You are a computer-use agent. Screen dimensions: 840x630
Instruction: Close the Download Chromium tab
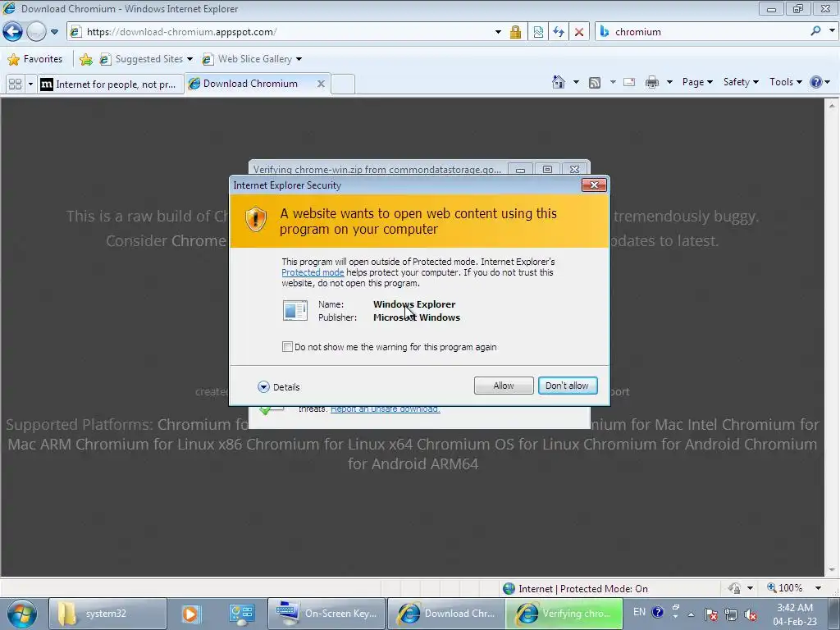point(321,84)
